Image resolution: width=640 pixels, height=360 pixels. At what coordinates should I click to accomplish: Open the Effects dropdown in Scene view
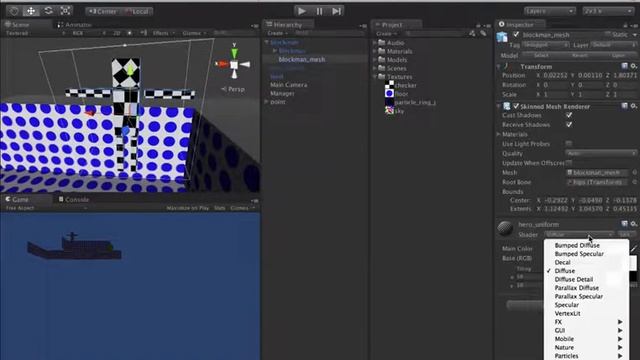click(x=163, y=33)
